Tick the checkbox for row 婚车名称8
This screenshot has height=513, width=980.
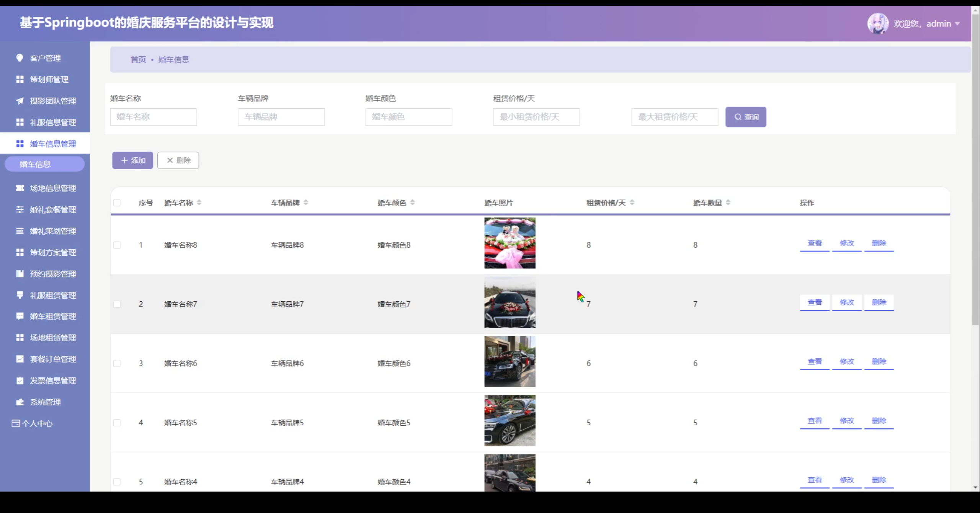pyautogui.click(x=117, y=245)
